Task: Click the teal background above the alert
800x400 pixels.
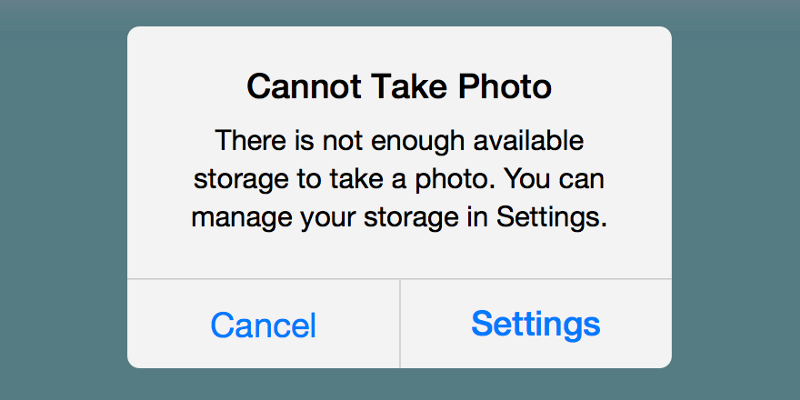Action: (x=399, y=13)
